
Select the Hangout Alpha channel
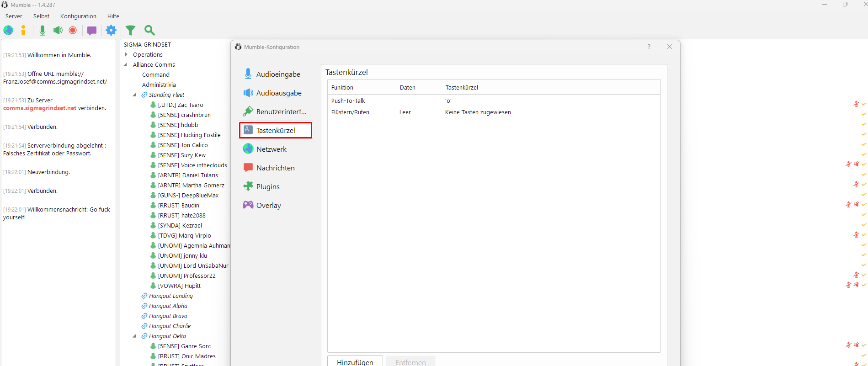(x=168, y=306)
